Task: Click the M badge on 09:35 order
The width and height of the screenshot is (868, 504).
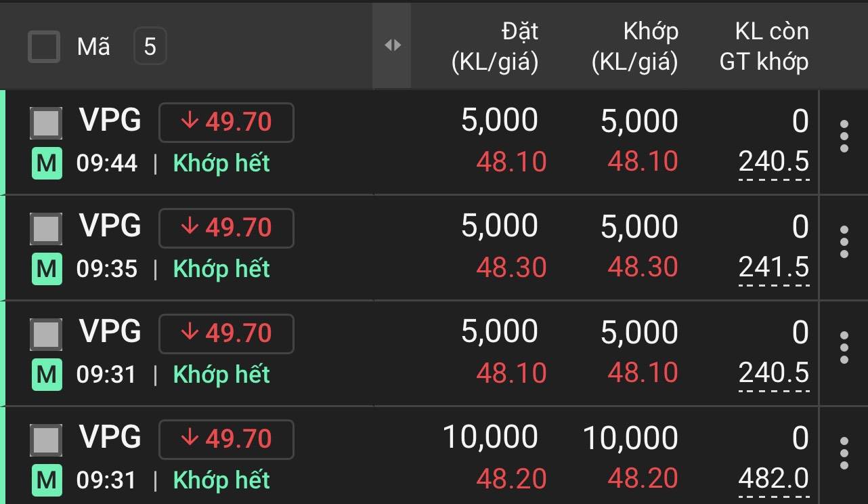Action: 47,270
